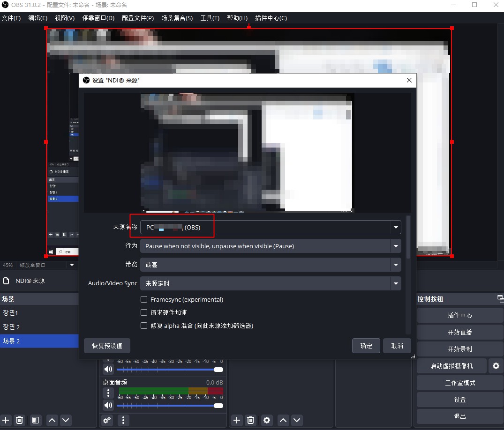Viewport: 504px width, 430px height.
Task: Open the 来源名称 source name dropdown
Action: coord(271,227)
